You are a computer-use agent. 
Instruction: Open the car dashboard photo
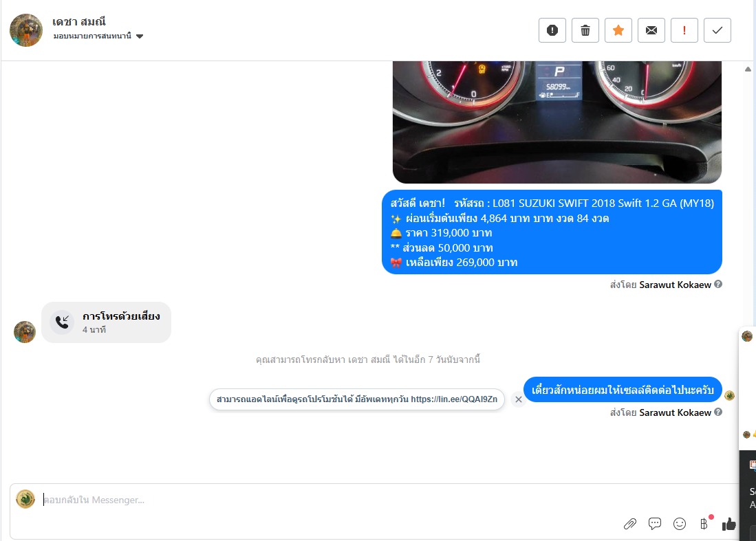(x=557, y=122)
